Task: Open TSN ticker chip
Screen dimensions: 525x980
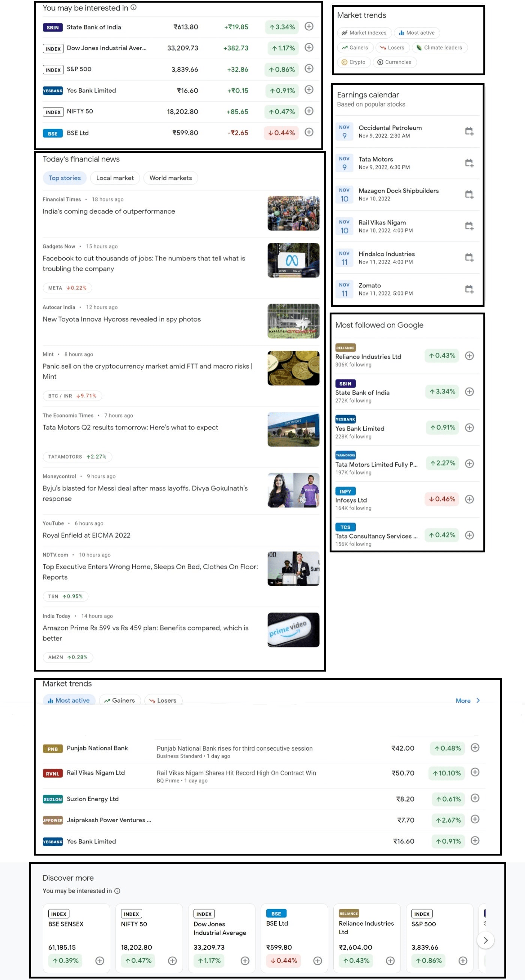Action: (x=66, y=597)
